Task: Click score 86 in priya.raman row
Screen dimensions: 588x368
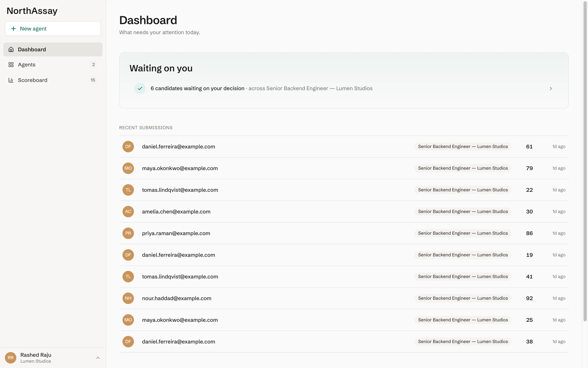Action: tap(529, 233)
